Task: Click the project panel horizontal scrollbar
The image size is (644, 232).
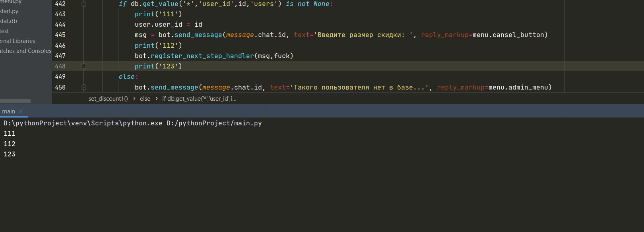Action: coord(15,101)
